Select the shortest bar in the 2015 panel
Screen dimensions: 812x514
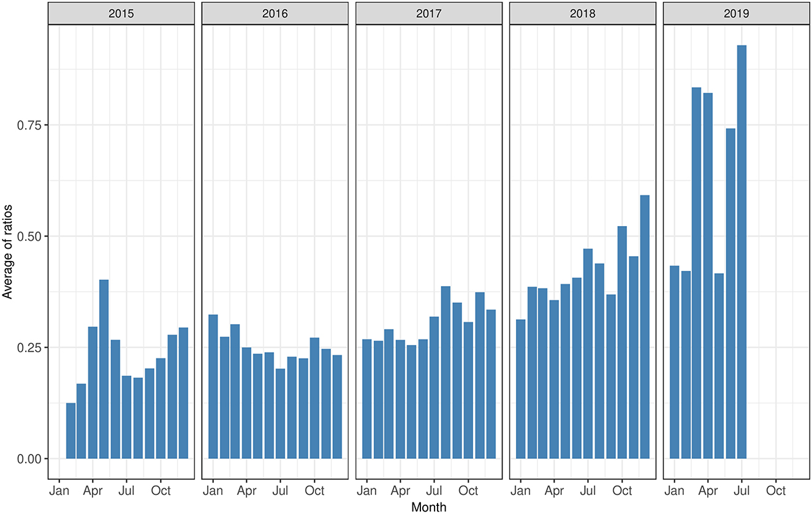(x=70, y=431)
